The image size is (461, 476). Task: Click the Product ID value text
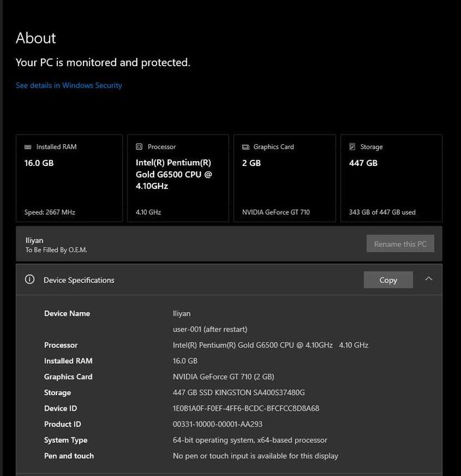[x=218, y=424]
